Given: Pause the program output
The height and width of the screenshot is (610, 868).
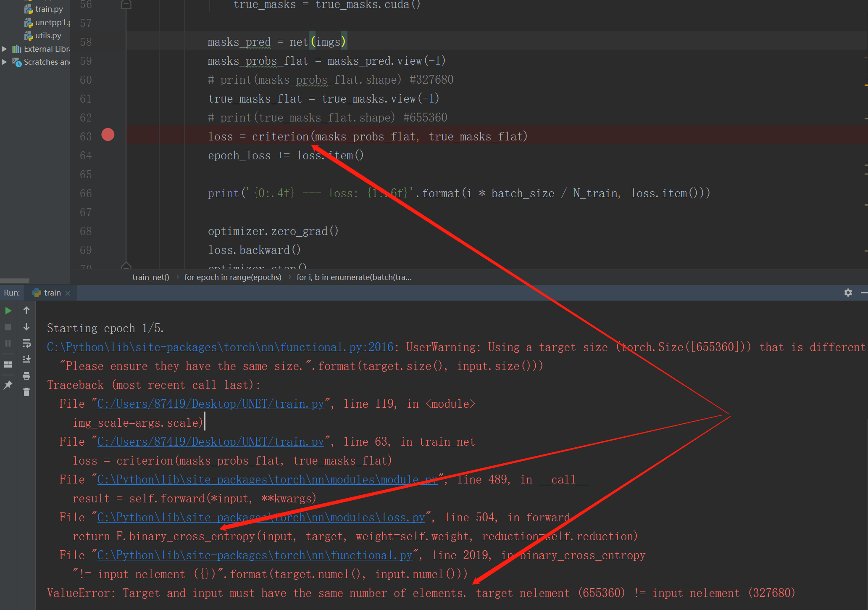Looking at the screenshot, I should coord(8,343).
